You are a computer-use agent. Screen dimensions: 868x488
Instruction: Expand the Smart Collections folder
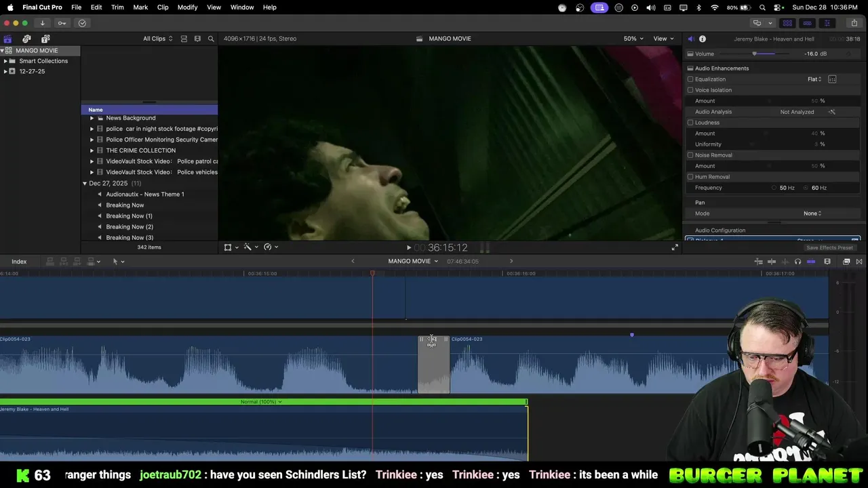5,61
